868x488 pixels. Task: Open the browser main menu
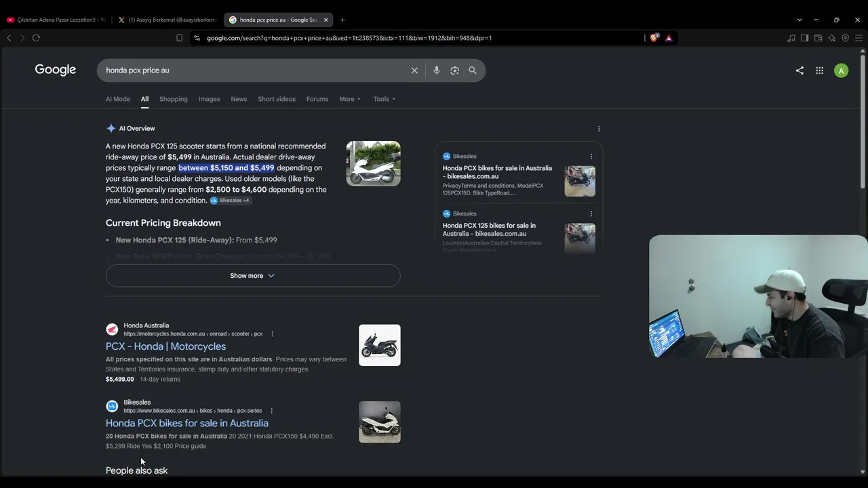pyautogui.click(x=859, y=38)
